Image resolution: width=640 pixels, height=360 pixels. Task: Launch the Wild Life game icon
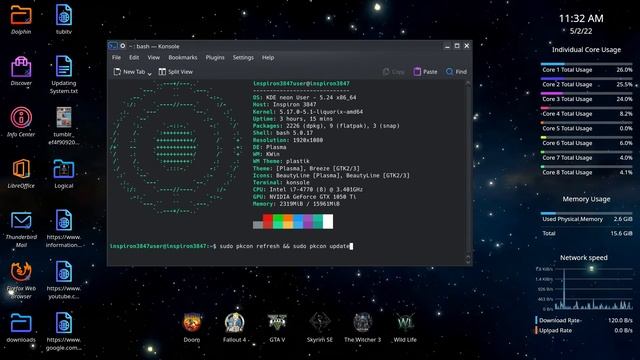point(405,323)
